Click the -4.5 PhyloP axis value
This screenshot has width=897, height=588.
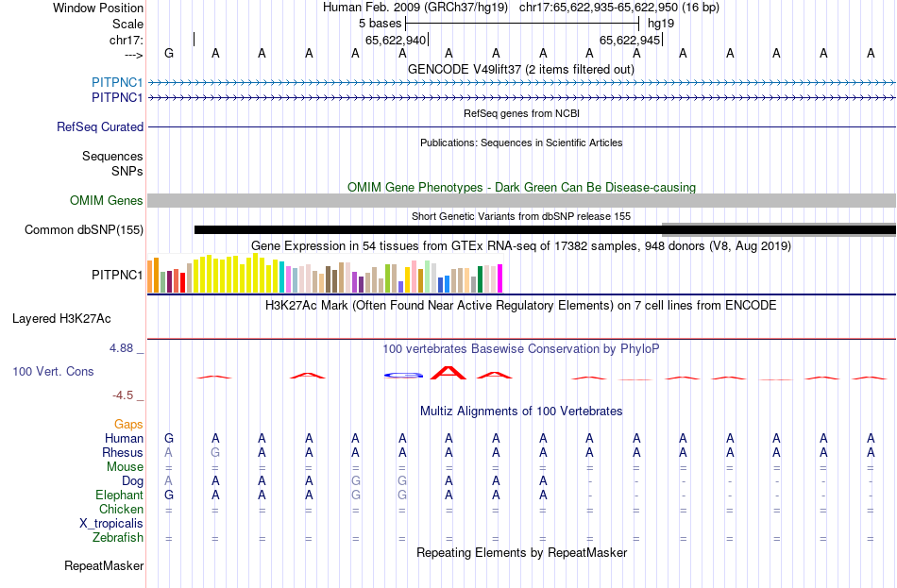click(x=123, y=395)
